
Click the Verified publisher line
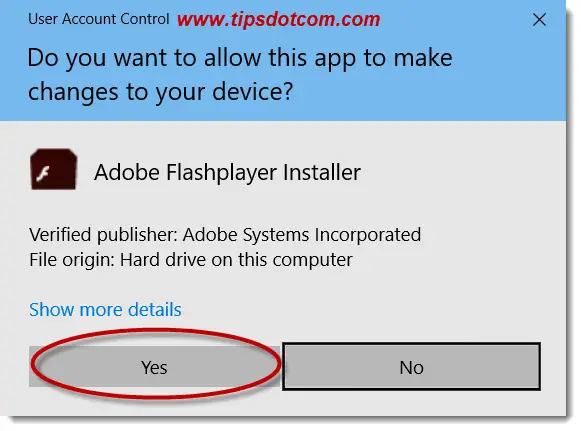coord(225,235)
